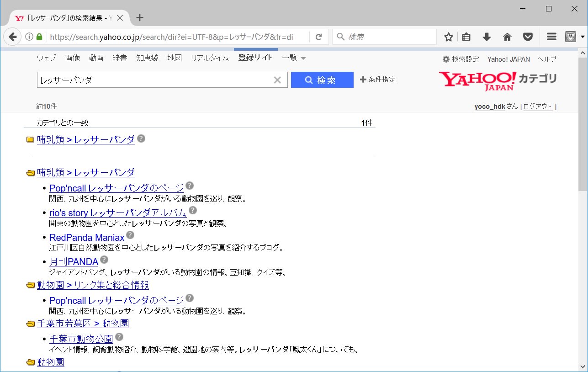Switch to the 辞書 search tab
This screenshot has width=588, height=372.
(120, 58)
